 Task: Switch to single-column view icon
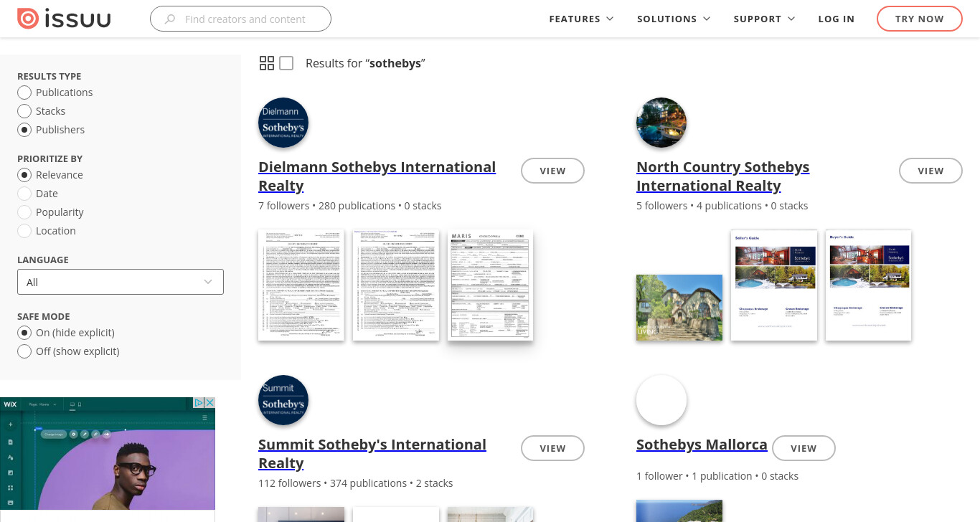tap(286, 63)
